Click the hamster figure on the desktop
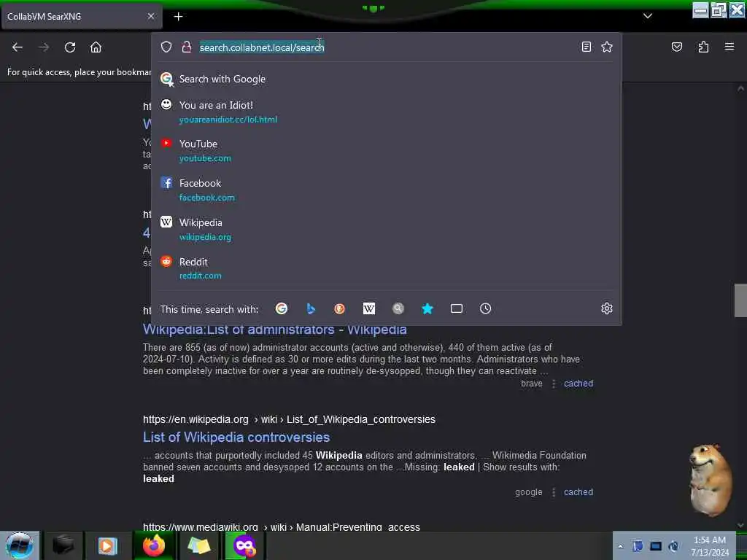 pos(711,480)
